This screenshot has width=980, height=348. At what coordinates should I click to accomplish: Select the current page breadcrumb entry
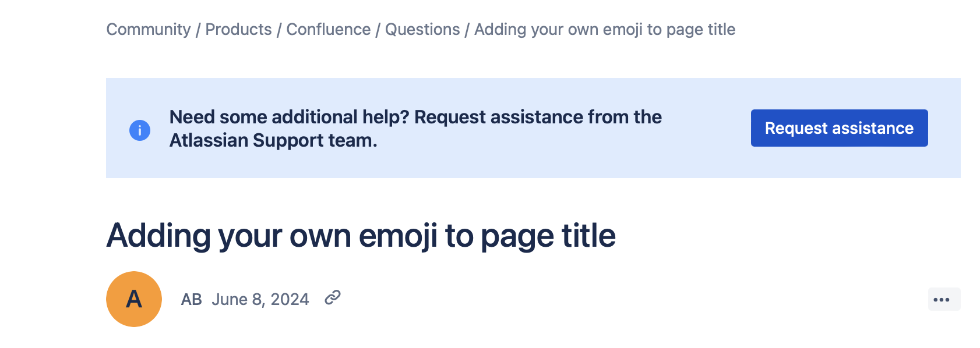604,29
